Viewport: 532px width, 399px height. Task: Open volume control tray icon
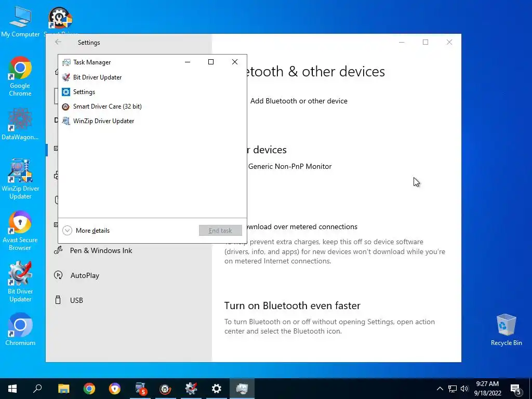(464, 389)
